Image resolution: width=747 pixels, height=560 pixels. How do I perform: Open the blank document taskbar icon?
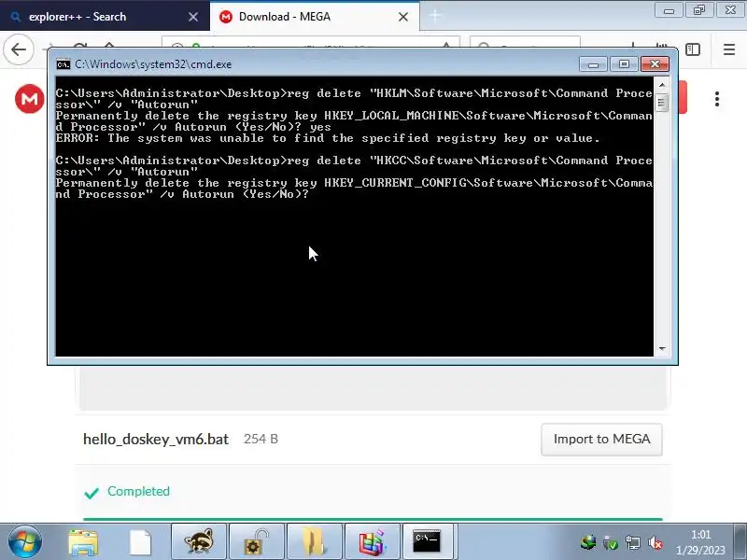[x=141, y=542]
